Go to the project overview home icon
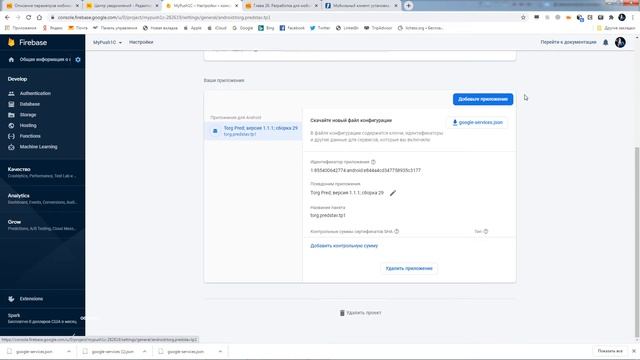 (x=11, y=60)
